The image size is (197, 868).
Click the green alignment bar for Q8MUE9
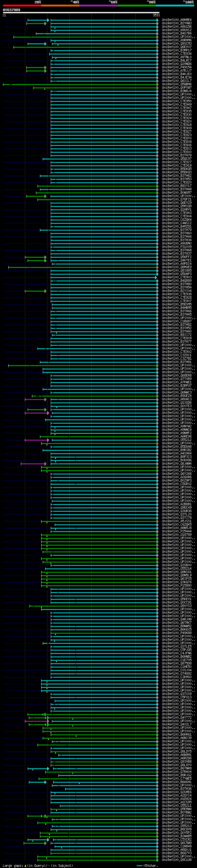click(83, 268)
